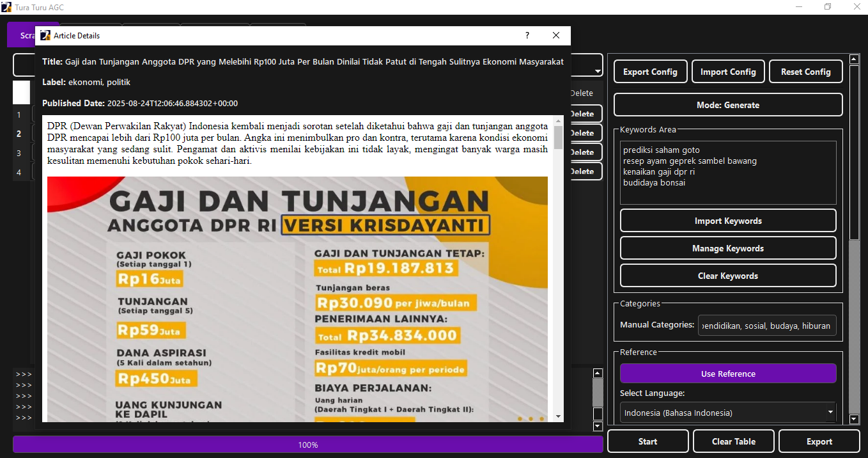This screenshot has height=458, width=868.
Task: Click the keyword 'budidaya bonsai'
Action: point(655,183)
